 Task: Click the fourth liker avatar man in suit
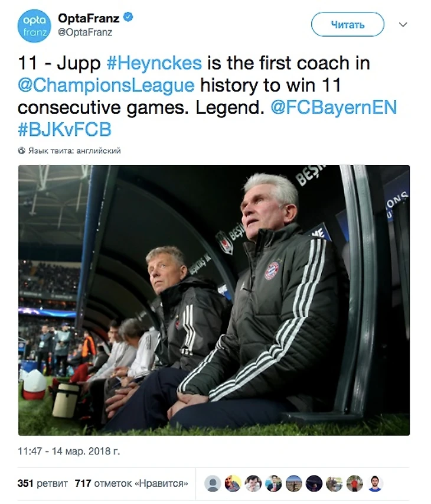pyautogui.click(x=273, y=483)
